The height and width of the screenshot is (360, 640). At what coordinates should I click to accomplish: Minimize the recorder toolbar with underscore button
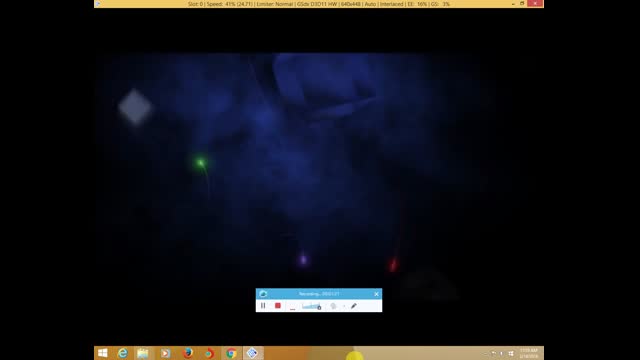click(292, 307)
